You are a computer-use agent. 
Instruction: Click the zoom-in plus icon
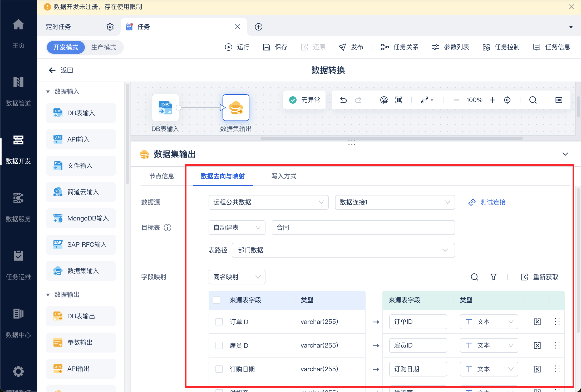(x=493, y=100)
